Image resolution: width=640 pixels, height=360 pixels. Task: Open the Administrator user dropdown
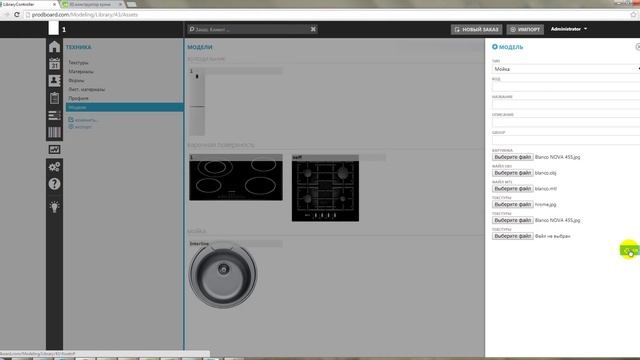(569, 29)
